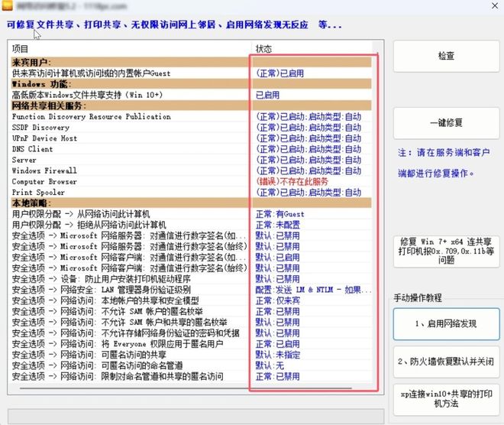
Task: Select Function Discovery Resource Publication row
Action: (x=191, y=116)
